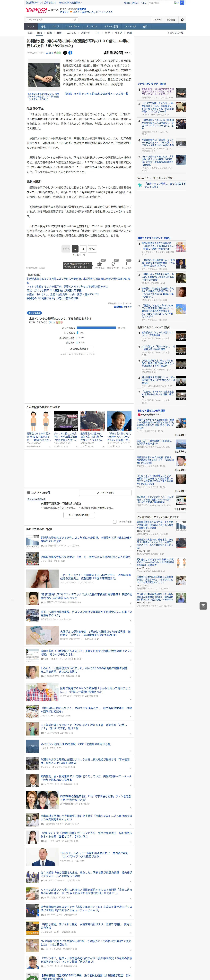
Task: React with the わかりやすい lightbulb
Action: point(113,264)
